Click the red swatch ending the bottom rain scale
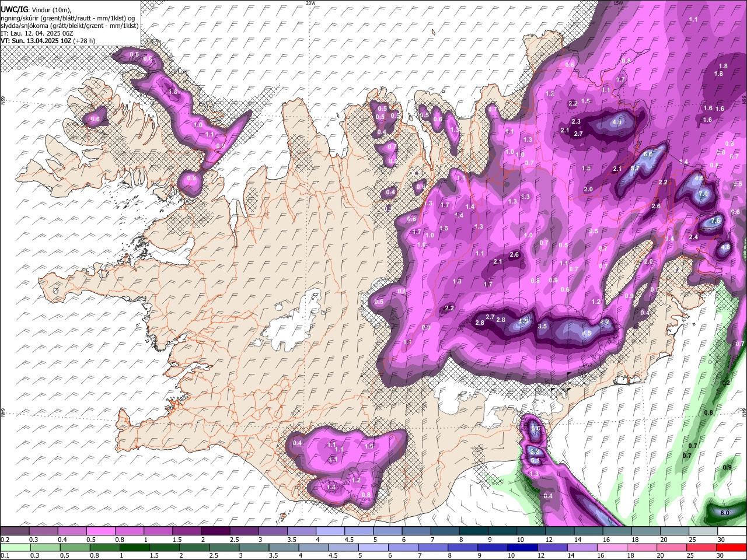Screen dimensions: 747x560 732,547
